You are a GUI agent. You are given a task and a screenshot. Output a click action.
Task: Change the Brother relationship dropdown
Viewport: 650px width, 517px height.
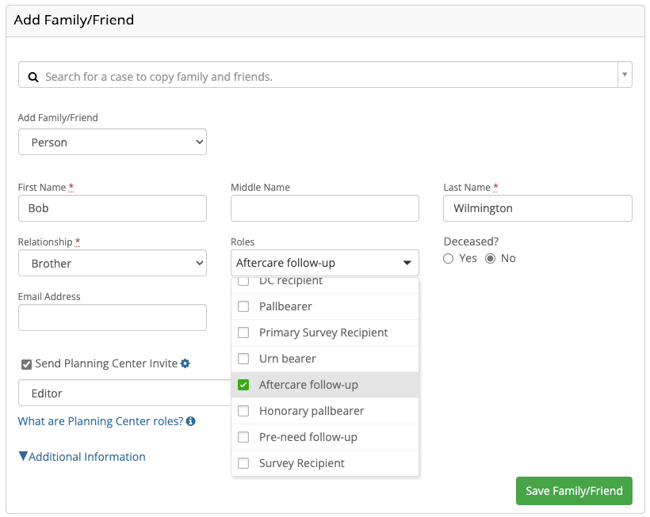[112, 263]
